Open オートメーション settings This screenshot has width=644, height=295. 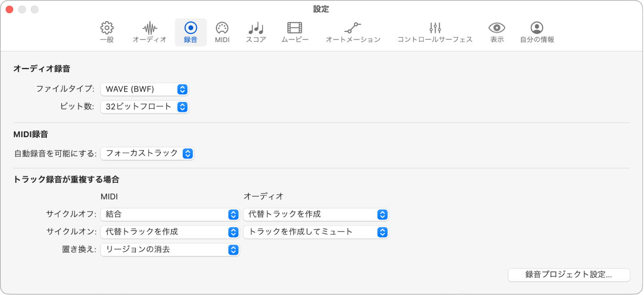[x=353, y=32]
